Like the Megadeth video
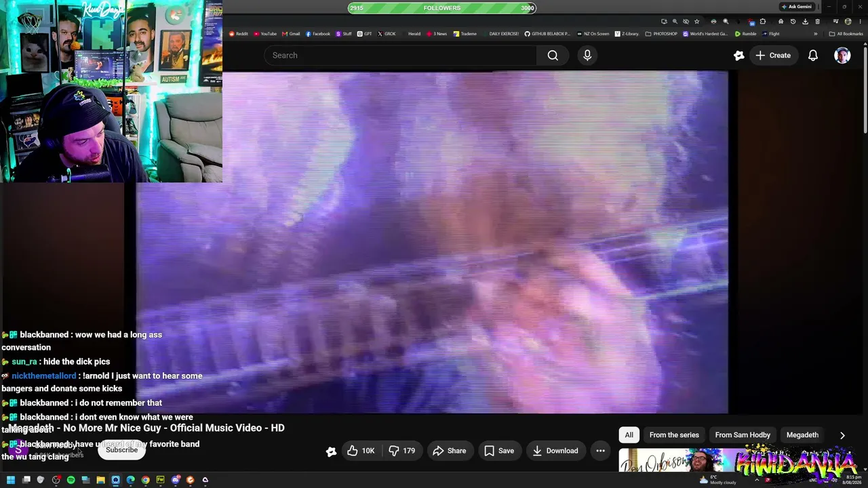This screenshot has height=488, width=868. [360, 451]
